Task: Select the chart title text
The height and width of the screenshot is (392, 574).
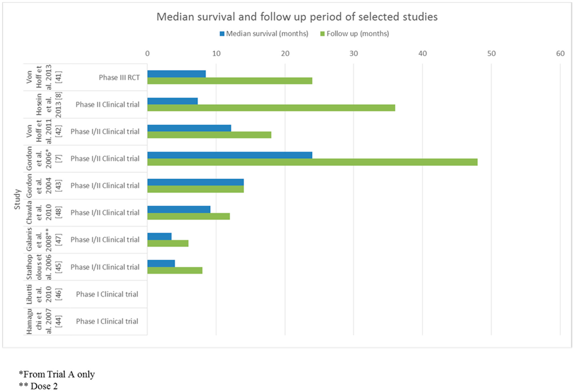Action: pyautogui.click(x=297, y=17)
